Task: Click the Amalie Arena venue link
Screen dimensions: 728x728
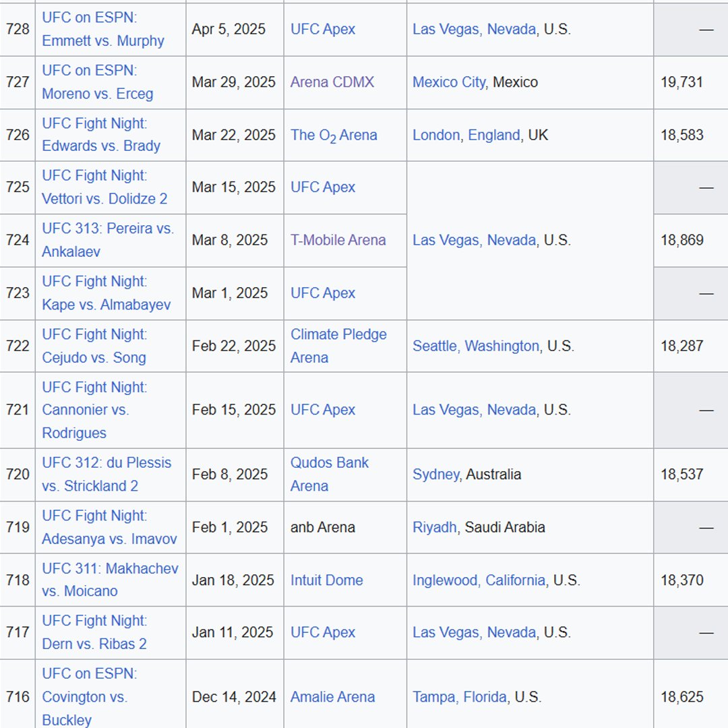Action: [332, 696]
